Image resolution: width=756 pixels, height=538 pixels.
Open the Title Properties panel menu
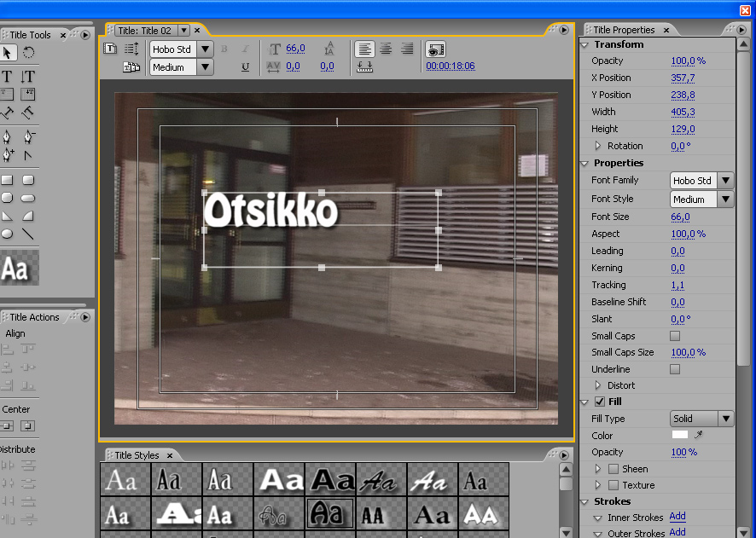(x=741, y=30)
